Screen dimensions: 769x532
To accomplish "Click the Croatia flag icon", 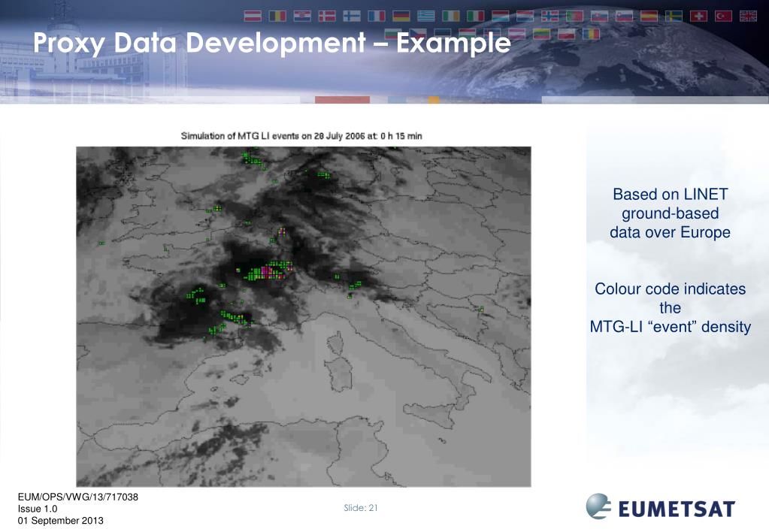I will tap(302, 17).
